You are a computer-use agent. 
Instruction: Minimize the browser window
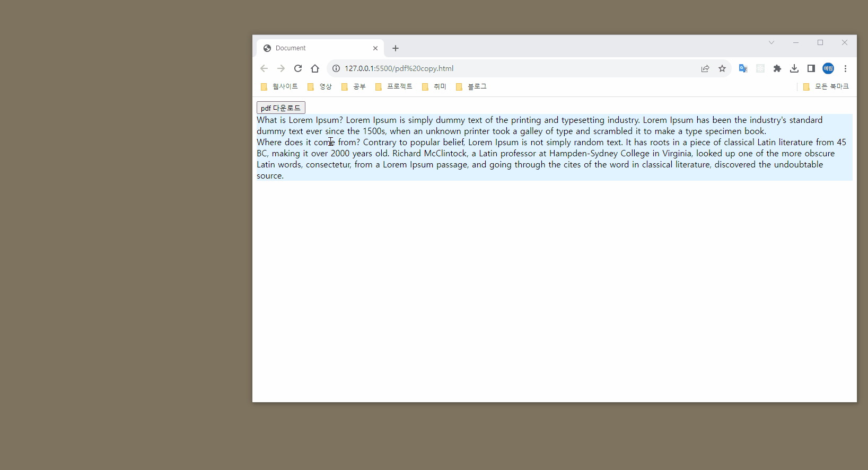pyautogui.click(x=796, y=42)
